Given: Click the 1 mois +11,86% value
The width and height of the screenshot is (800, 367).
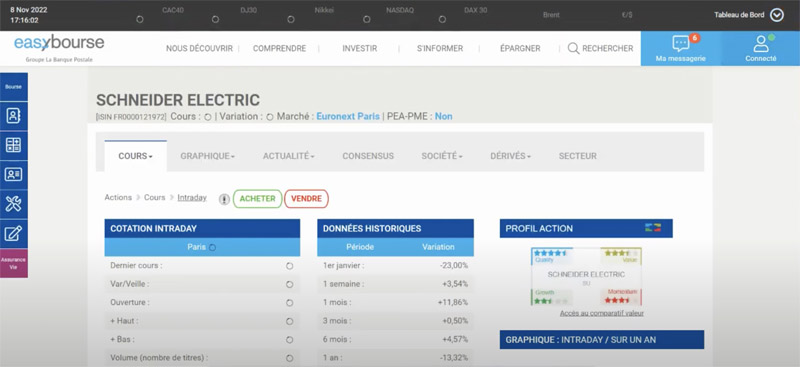Looking at the screenshot, I should [453, 303].
